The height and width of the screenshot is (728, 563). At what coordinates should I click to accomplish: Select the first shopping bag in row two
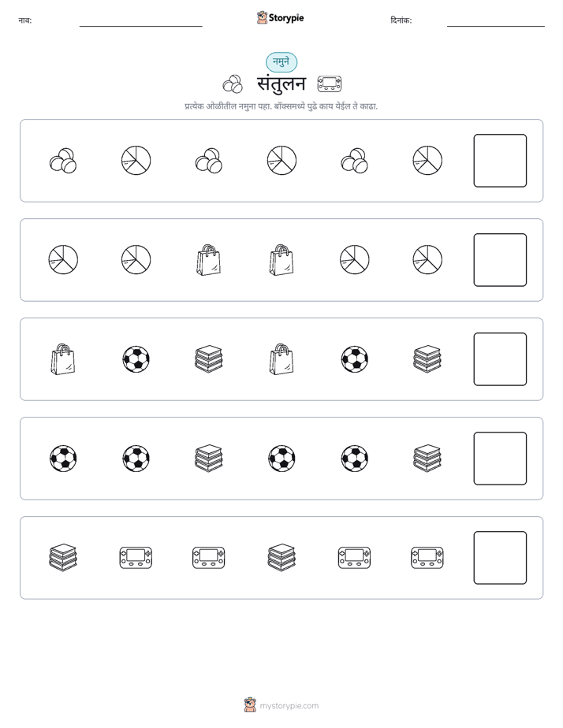pos(209,260)
